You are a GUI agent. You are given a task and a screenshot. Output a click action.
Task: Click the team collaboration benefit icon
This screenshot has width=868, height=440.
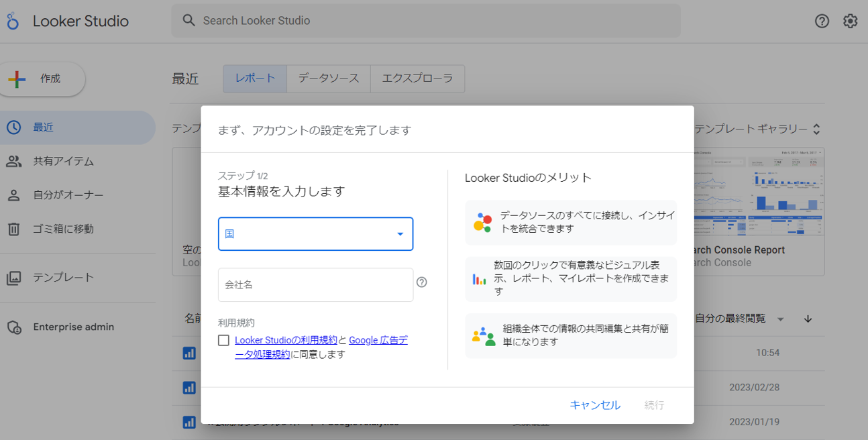[484, 336]
